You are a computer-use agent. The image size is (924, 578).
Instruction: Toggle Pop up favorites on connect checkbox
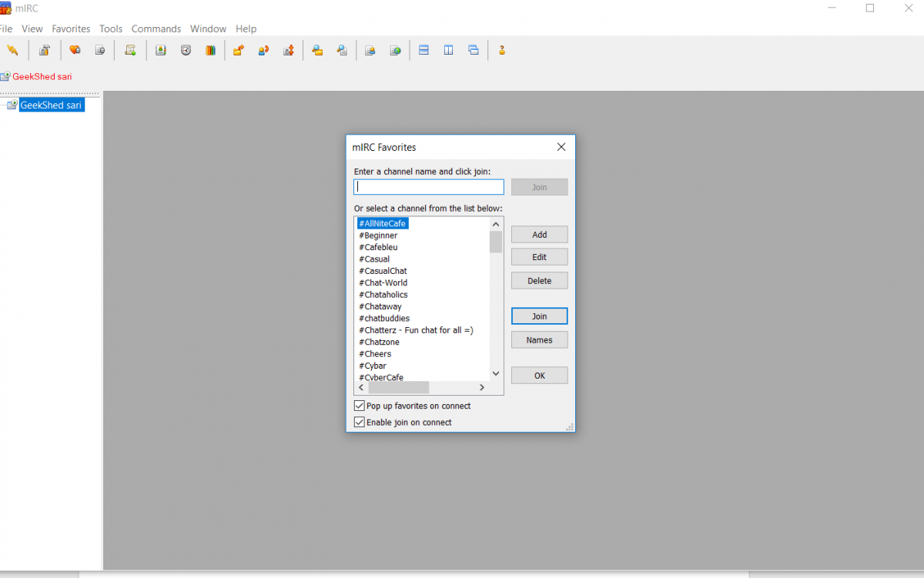pos(359,406)
